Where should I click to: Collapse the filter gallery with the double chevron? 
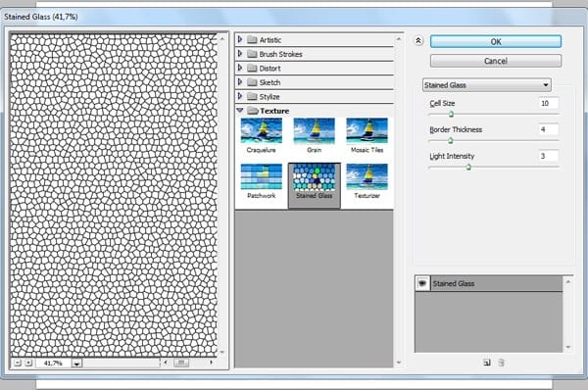tap(418, 40)
